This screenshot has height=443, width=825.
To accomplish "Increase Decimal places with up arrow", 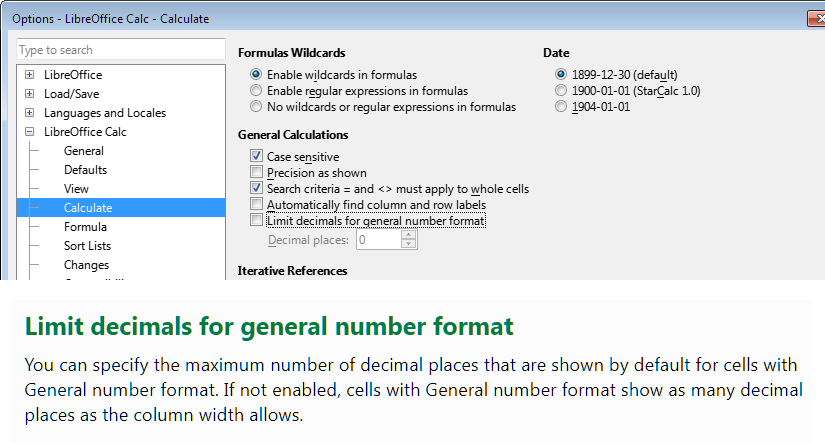I will [408, 235].
